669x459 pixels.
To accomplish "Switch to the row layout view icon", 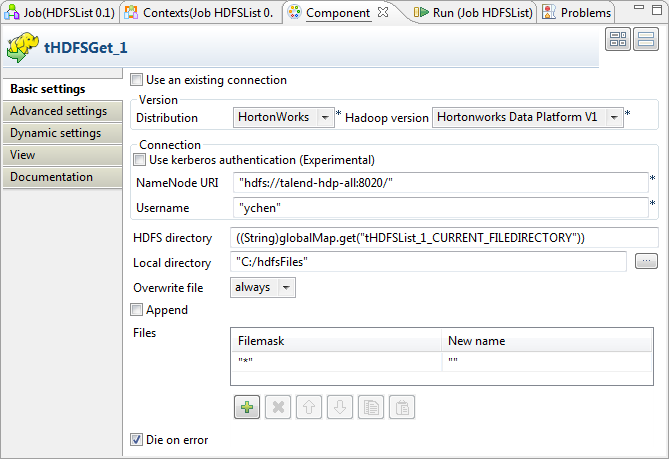I will click(645, 40).
